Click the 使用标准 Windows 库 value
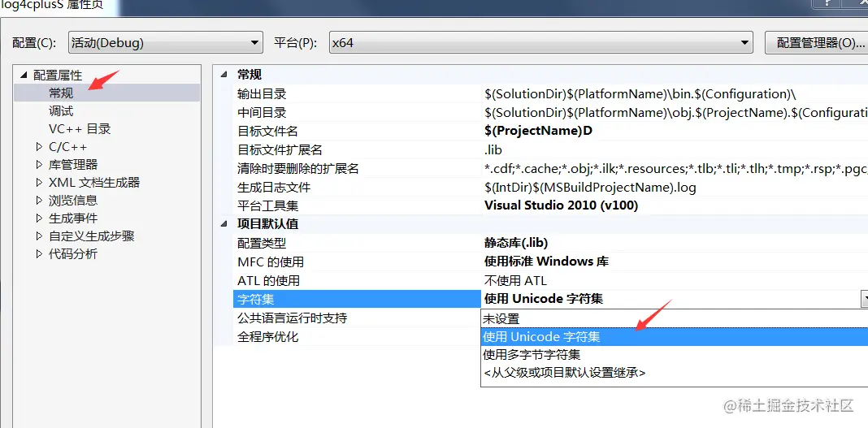This screenshot has height=428, width=868. click(x=546, y=262)
